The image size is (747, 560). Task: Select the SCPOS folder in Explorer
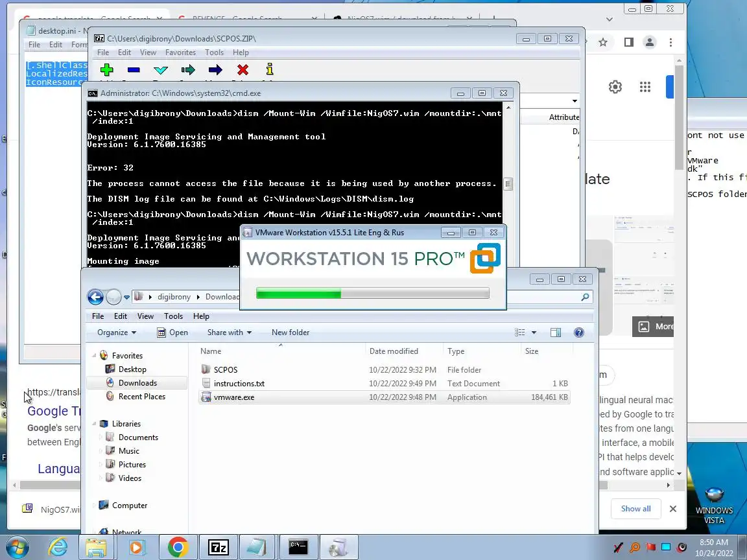(384, 369)
